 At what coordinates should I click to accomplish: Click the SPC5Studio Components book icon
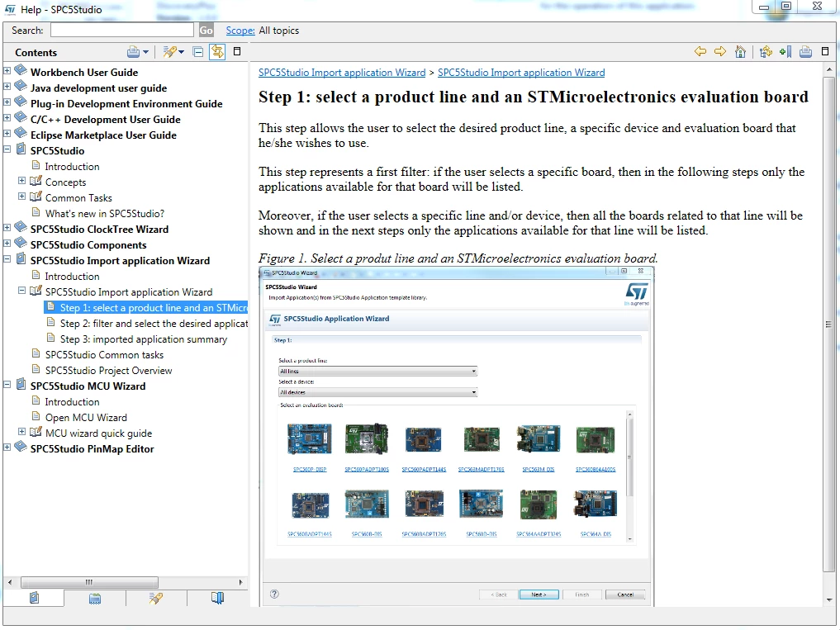coord(21,243)
